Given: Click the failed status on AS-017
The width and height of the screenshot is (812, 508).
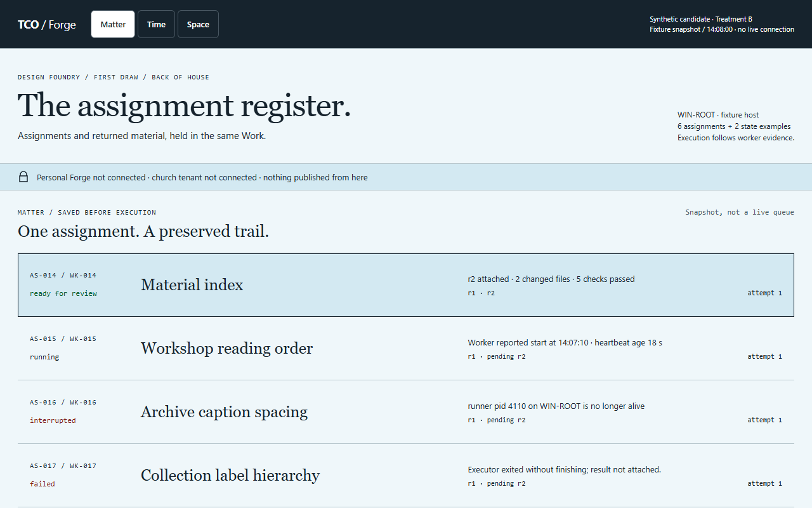Looking at the screenshot, I should (43, 484).
